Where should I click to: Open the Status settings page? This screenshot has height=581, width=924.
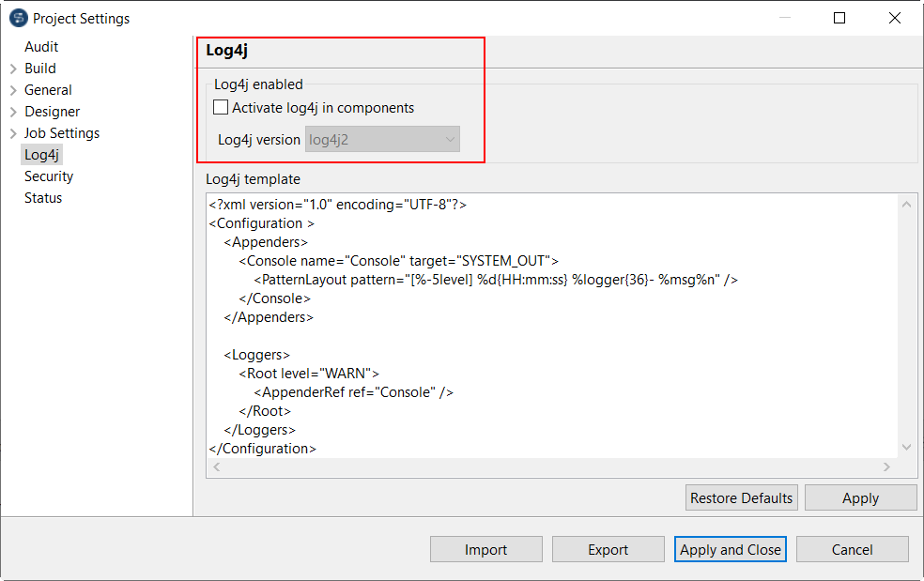43,198
